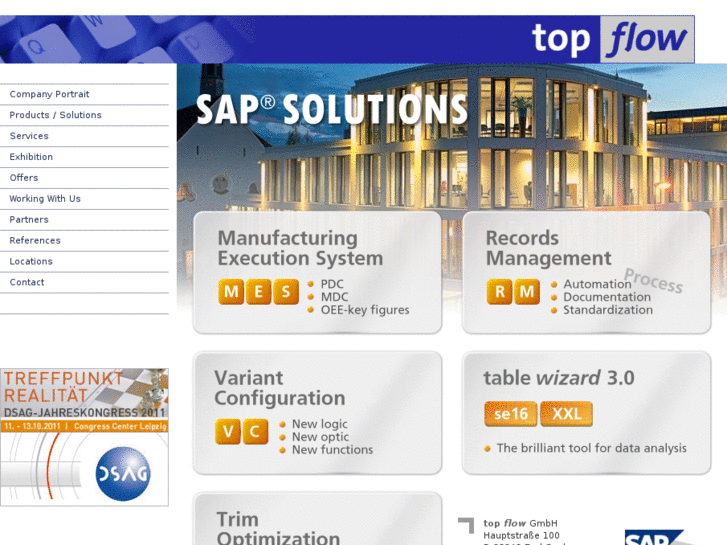Click the orange R tile of Records Management
The width and height of the screenshot is (727, 545).
[499, 292]
